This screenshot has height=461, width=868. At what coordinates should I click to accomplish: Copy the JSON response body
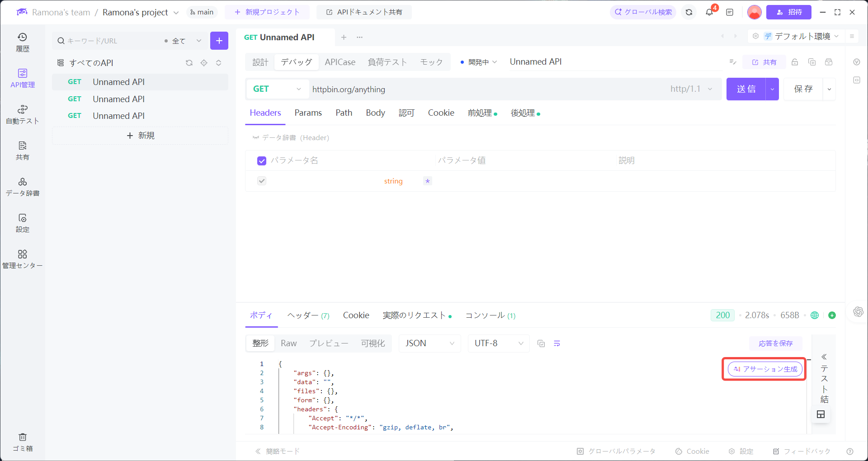pos(541,343)
